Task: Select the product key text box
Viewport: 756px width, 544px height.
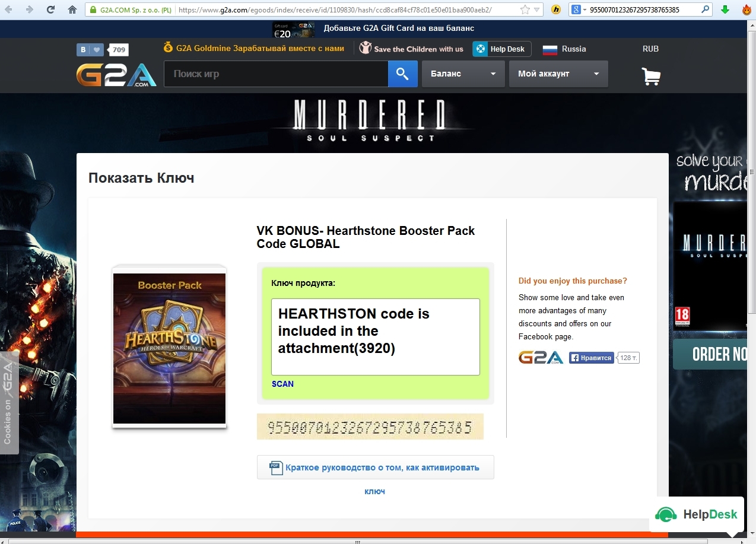Action: [x=375, y=336]
